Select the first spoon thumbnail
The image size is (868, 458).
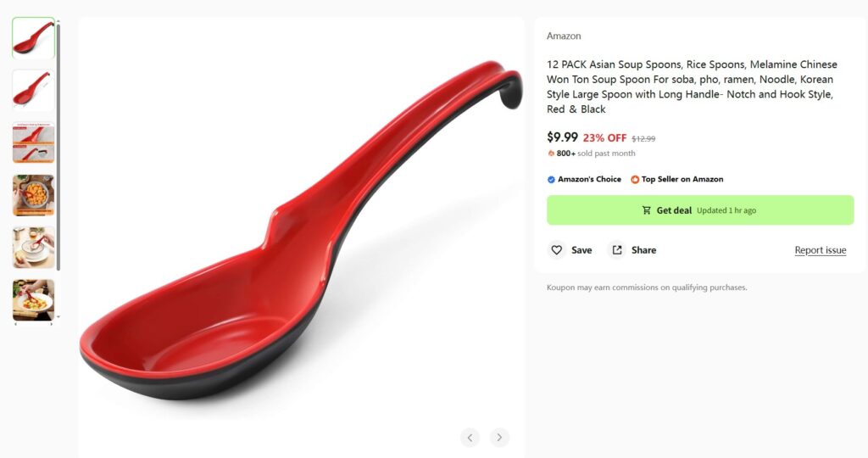pyautogui.click(x=33, y=38)
